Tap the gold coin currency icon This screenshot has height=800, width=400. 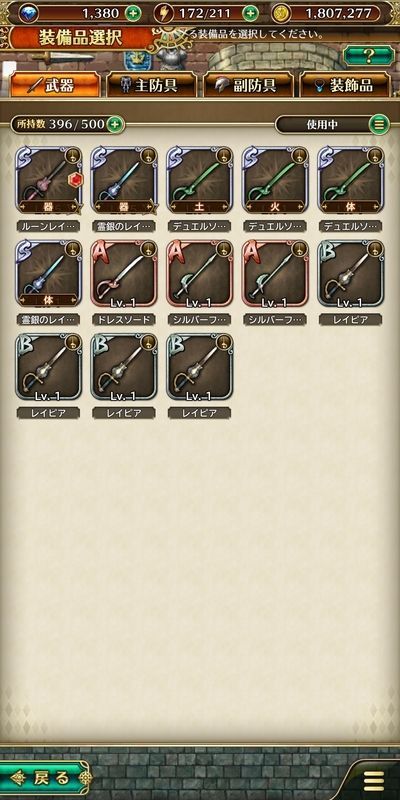click(281, 13)
